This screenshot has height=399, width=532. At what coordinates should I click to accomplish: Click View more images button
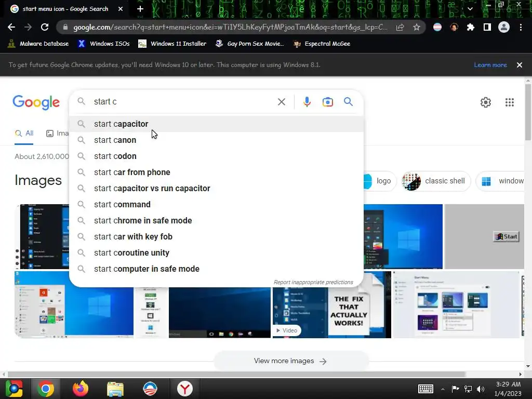click(291, 361)
